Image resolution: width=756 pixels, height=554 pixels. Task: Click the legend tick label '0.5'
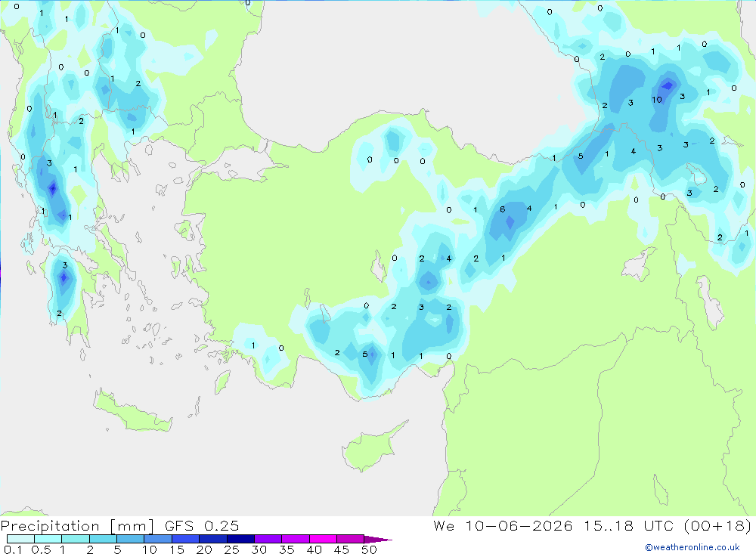pos(41,549)
